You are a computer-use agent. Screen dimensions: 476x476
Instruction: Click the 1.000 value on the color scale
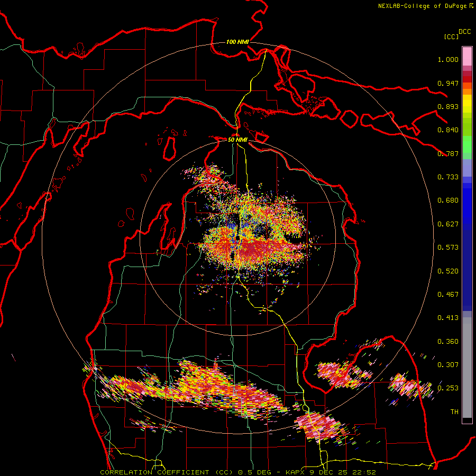click(x=448, y=60)
